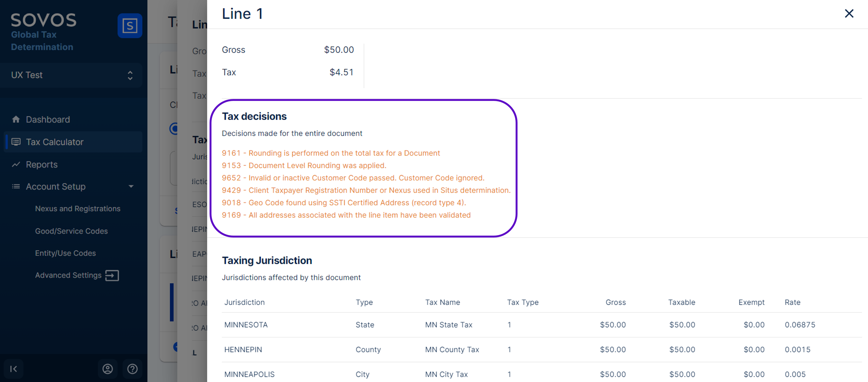Close the Line 1 panel
Image resolution: width=868 pixels, height=382 pixels.
[x=849, y=13]
